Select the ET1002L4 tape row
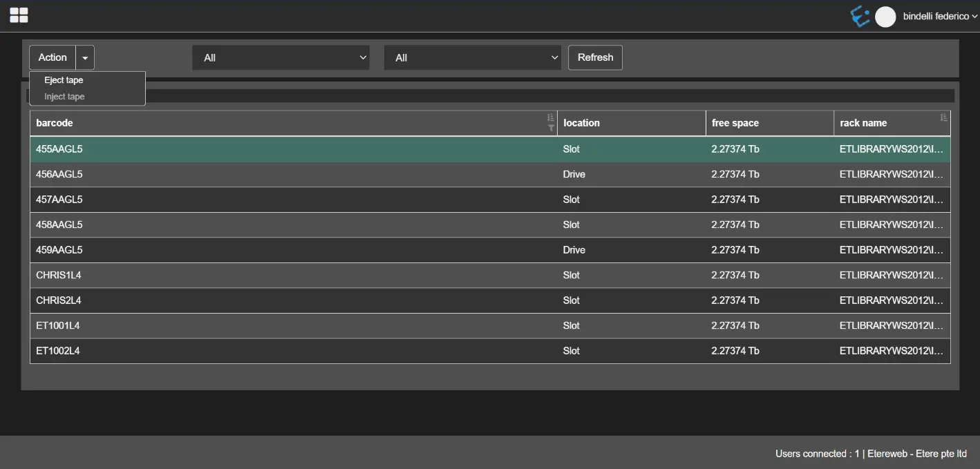This screenshot has height=469, width=980. click(276, 351)
